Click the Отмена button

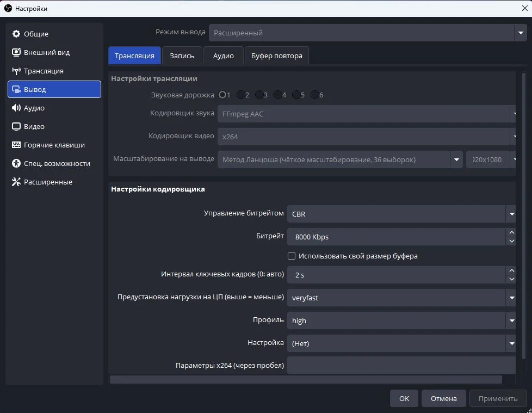tap(444, 398)
